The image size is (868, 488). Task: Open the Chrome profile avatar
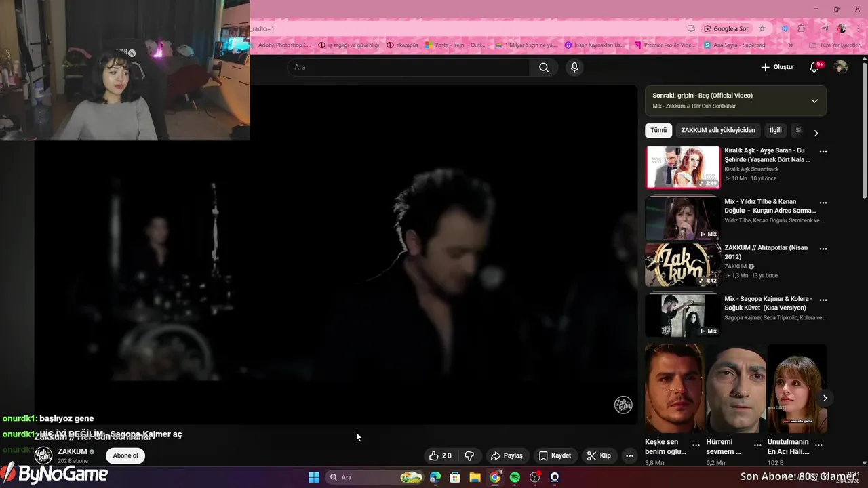[842, 28]
